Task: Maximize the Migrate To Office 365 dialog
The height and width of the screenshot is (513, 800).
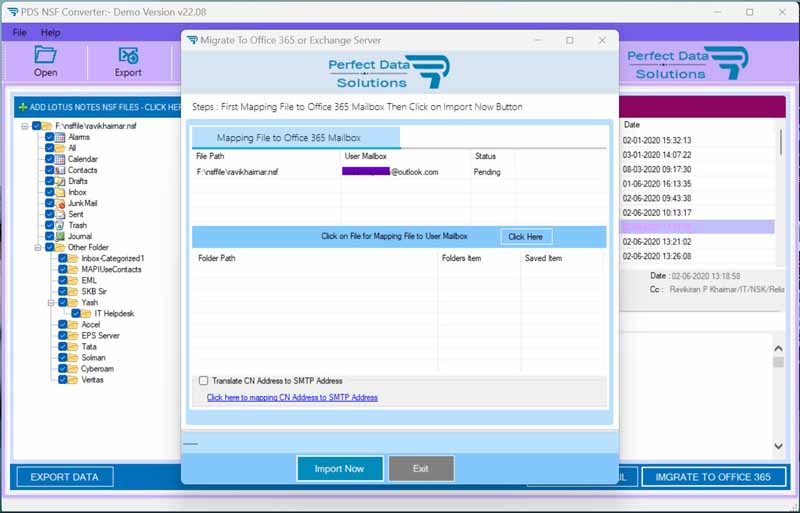Action: 569,40
